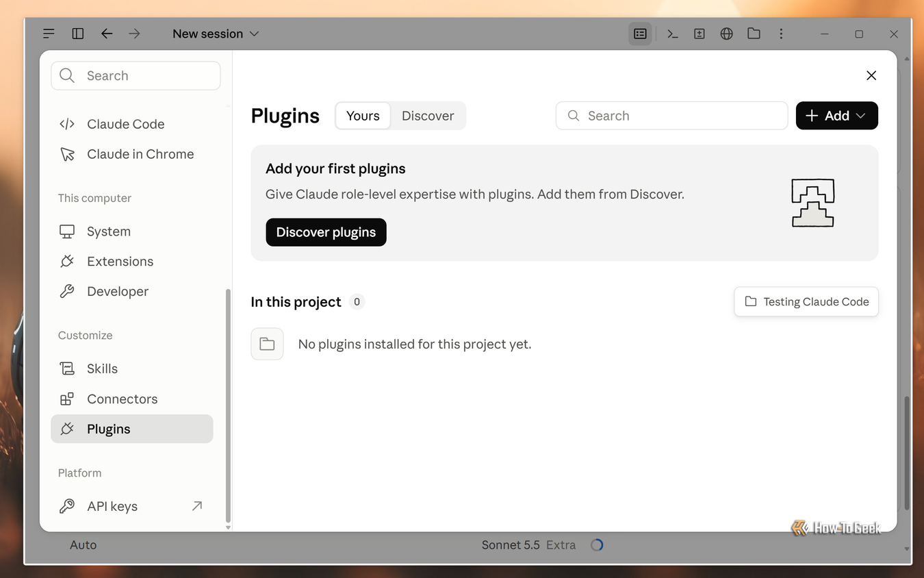Image resolution: width=924 pixels, height=578 pixels.
Task: Open Claude in Chrome settings
Action: click(x=132, y=154)
